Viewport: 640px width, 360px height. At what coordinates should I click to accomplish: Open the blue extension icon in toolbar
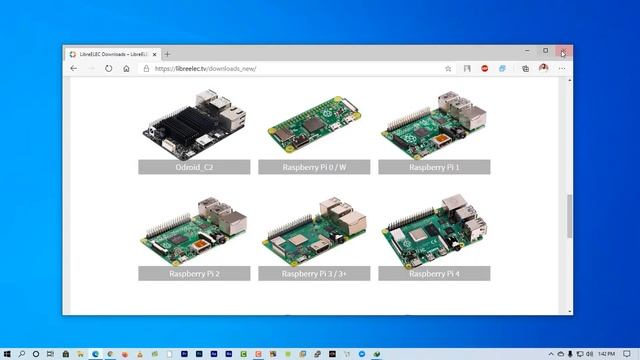click(x=502, y=69)
